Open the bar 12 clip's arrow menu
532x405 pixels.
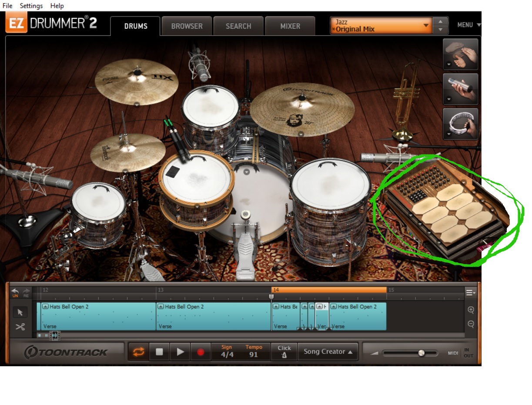pos(45,307)
